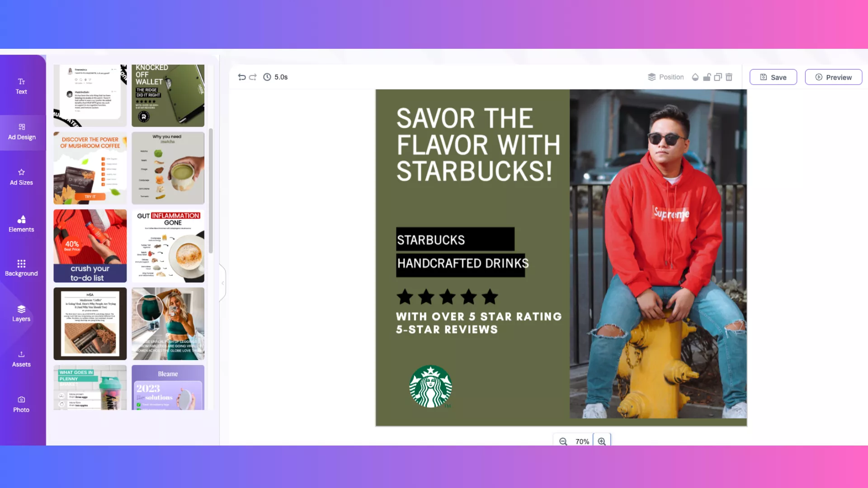Viewport: 868px width, 488px height.
Task: Click the opacity droplet icon
Action: pyautogui.click(x=695, y=77)
